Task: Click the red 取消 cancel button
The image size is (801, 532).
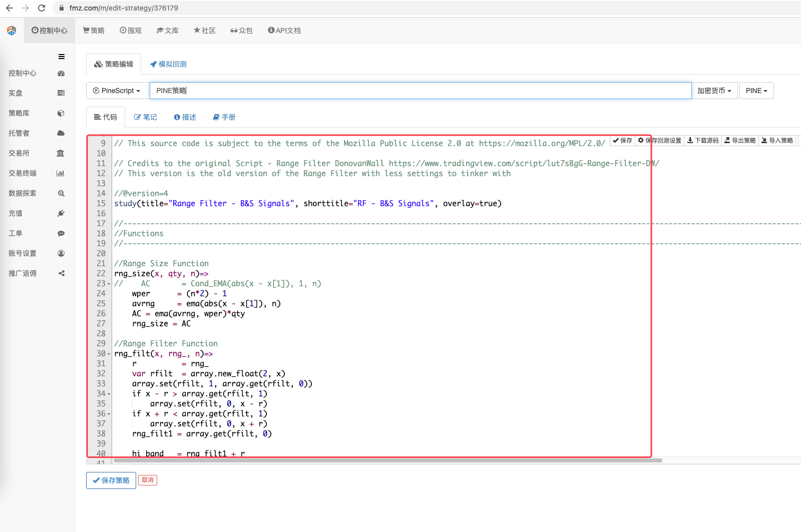Action: [x=148, y=480]
